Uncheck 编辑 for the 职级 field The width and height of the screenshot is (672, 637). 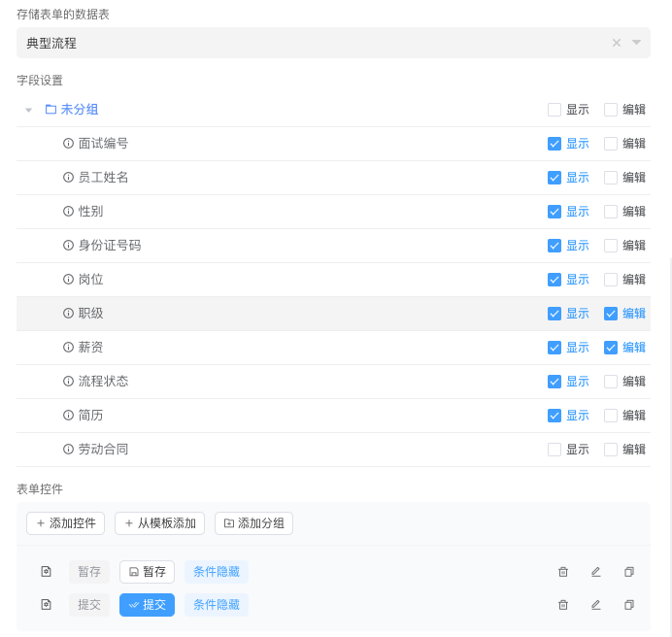tap(611, 314)
